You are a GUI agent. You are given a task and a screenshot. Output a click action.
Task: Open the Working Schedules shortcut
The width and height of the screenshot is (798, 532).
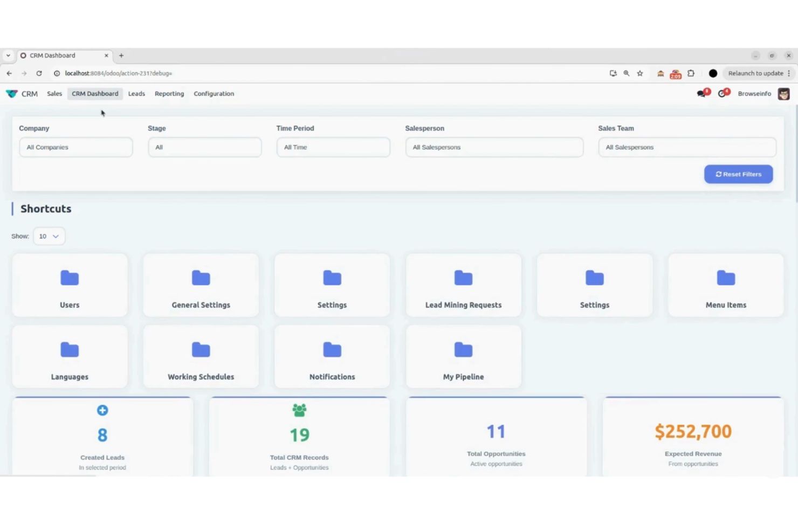201,357
